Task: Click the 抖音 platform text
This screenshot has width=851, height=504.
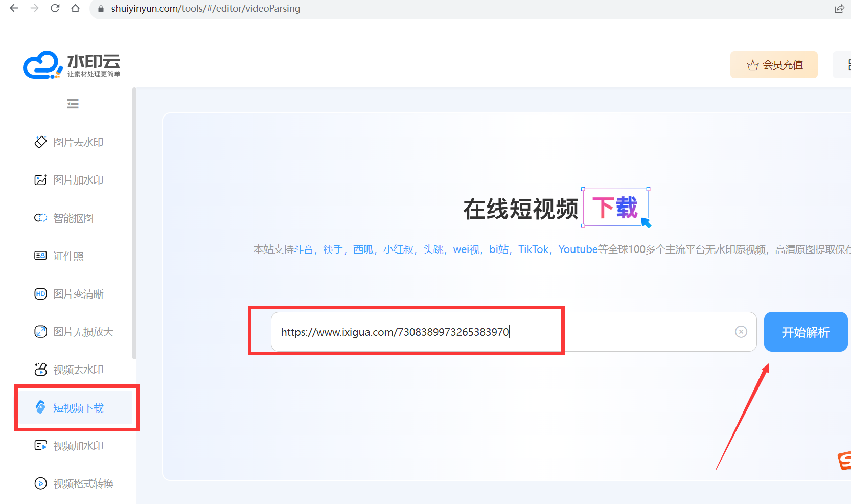Action: (303, 249)
